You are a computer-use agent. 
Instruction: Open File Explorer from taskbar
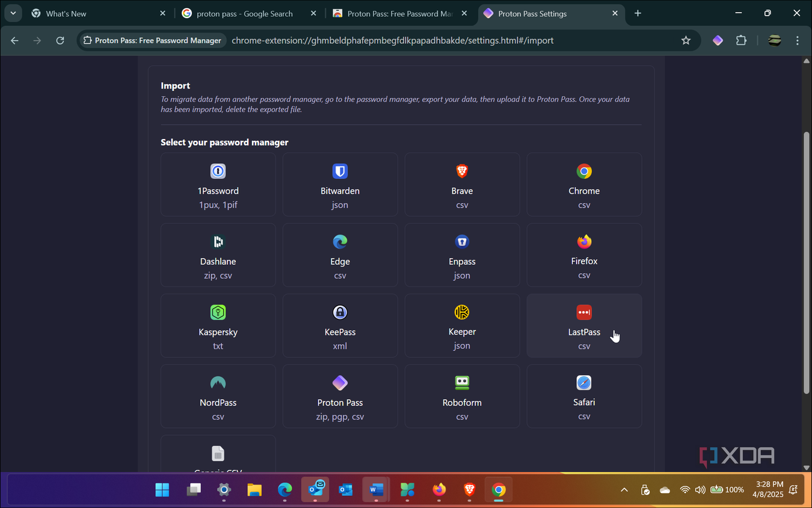click(254, 490)
